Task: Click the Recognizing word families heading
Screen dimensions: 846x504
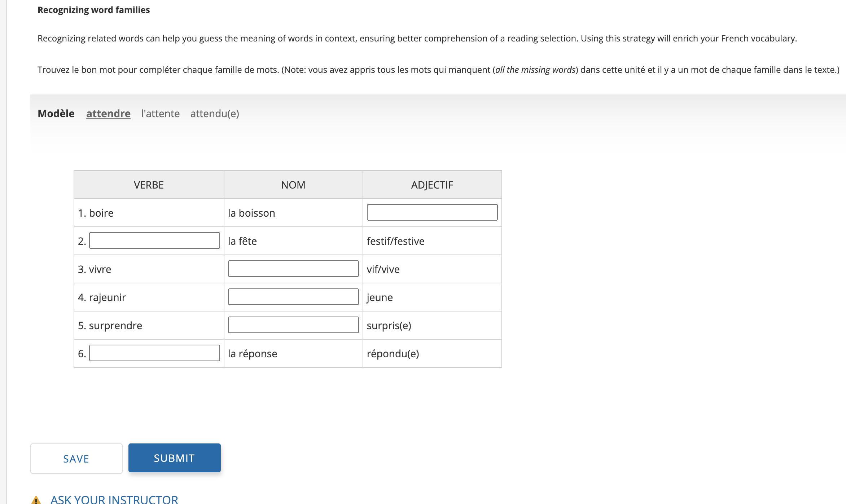Action: coord(93,10)
